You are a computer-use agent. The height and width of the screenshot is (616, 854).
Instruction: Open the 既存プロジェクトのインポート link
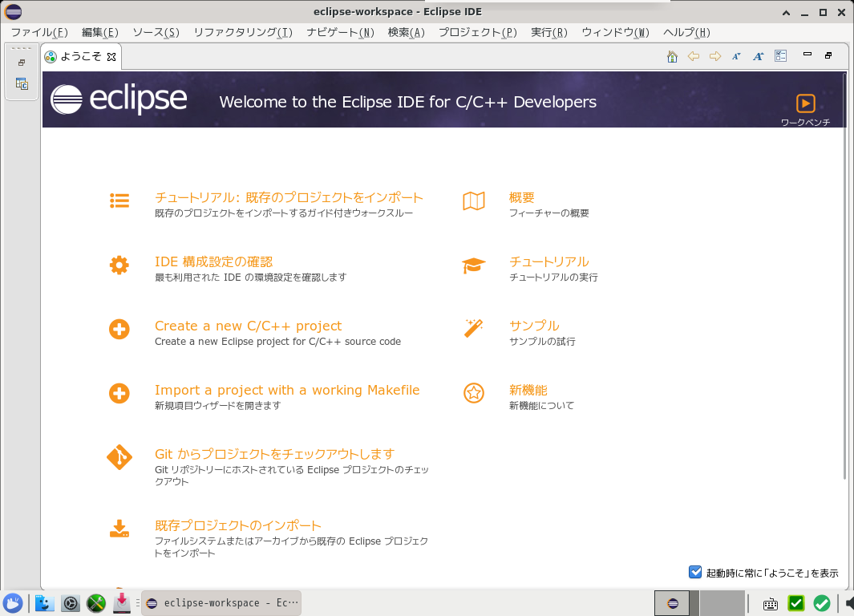pyautogui.click(x=238, y=525)
